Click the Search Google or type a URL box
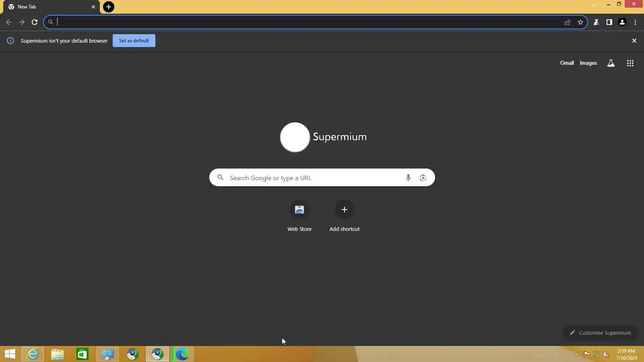644x362 pixels. point(322,177)
